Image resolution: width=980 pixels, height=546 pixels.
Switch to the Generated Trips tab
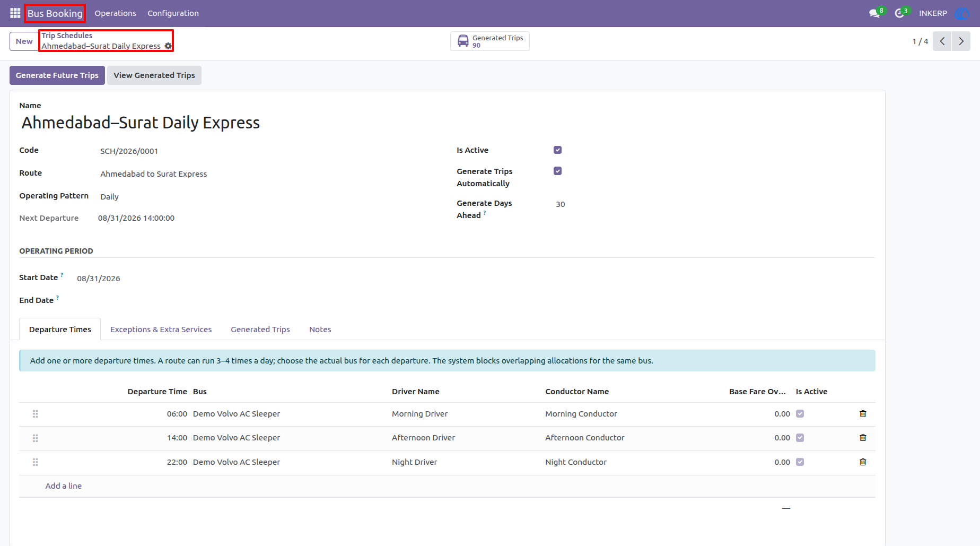(260, 330)
